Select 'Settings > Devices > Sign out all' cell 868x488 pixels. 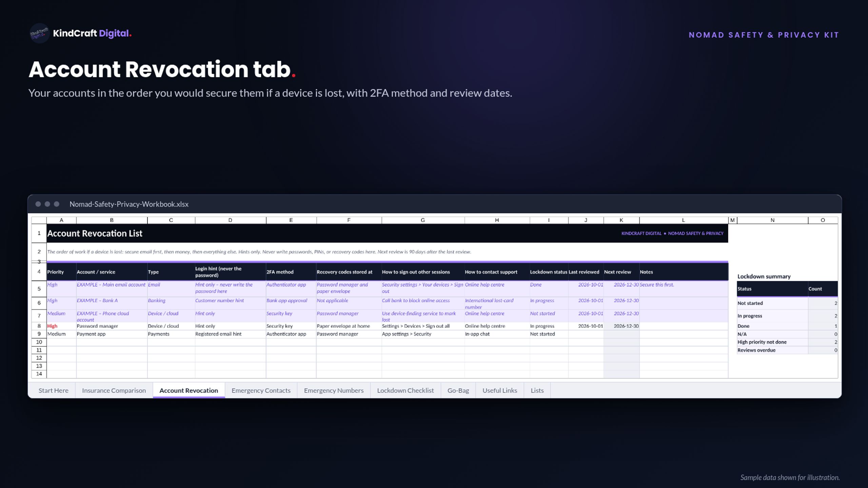(423, 326)
